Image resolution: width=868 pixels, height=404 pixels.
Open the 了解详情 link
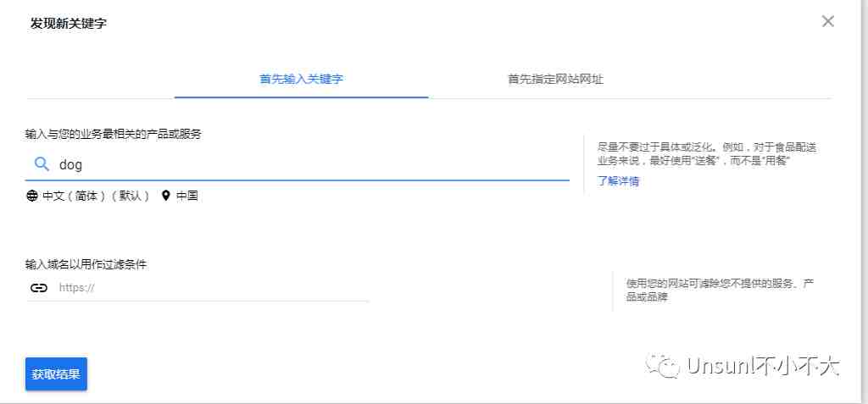tap(618, 181)
